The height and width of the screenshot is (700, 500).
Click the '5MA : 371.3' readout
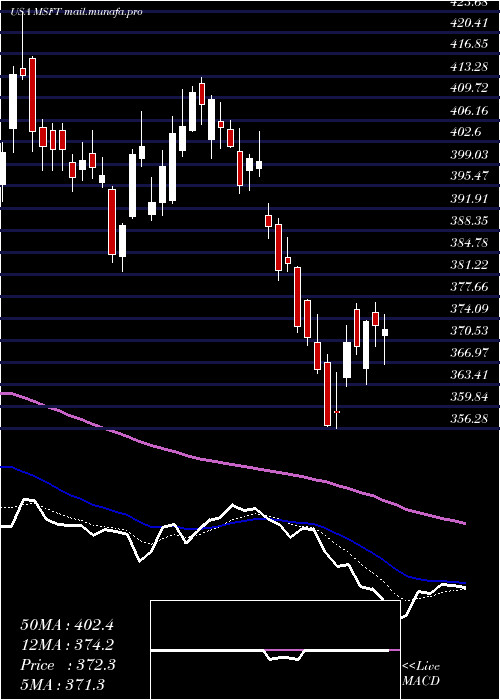62,684
